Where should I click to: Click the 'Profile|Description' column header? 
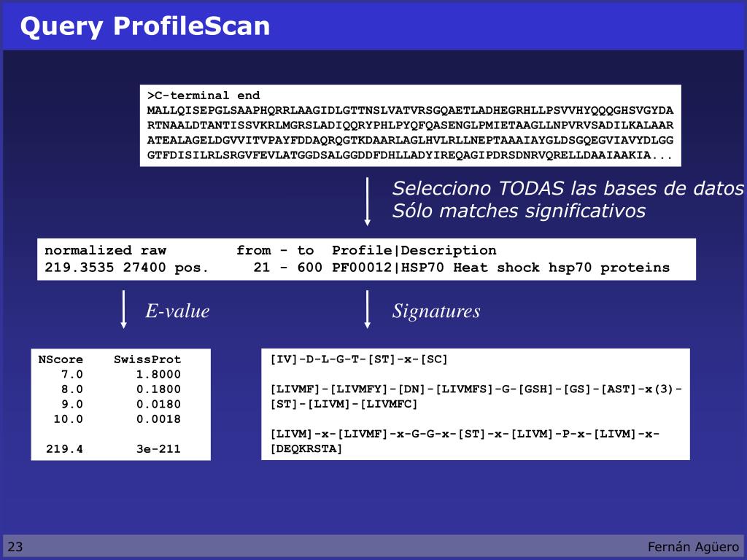(x=414, y=251)
